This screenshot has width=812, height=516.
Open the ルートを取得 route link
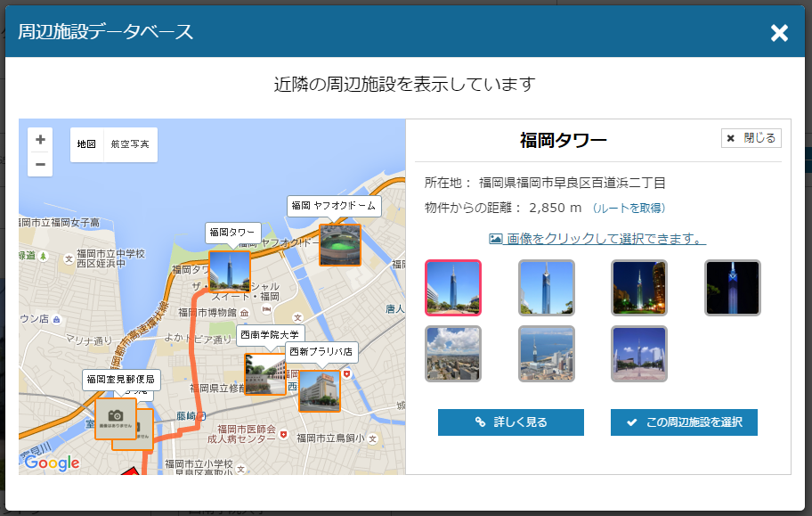tap(629, 208)
